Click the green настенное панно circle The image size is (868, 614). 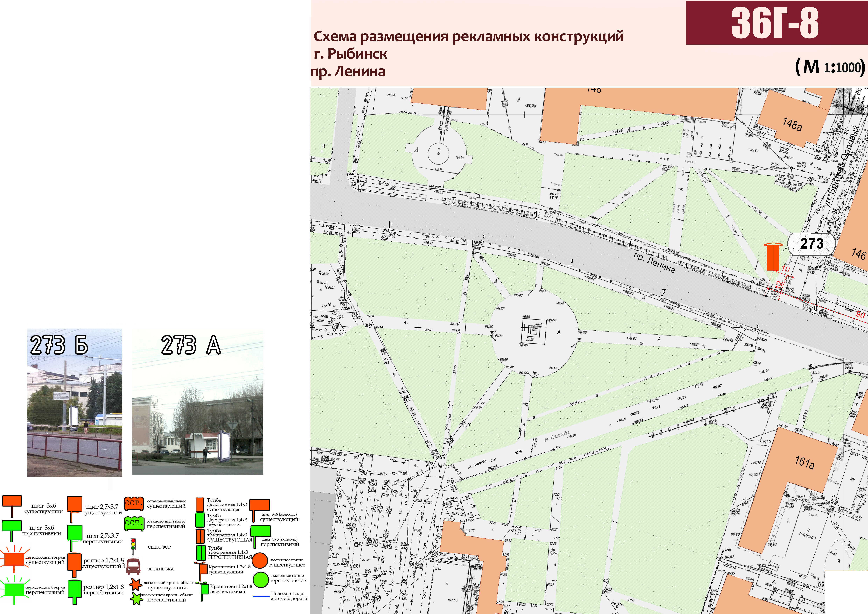pyautogui.click(x=261, y=580)
